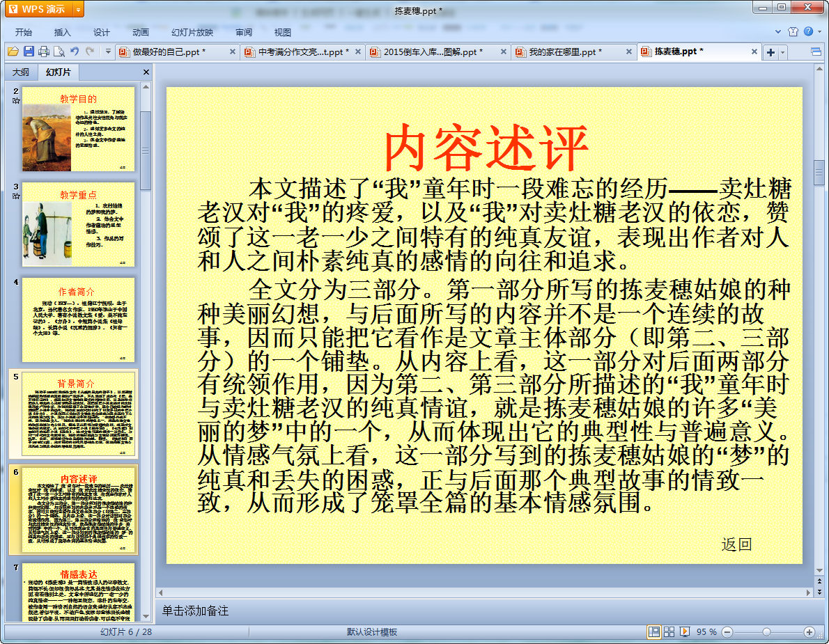Click the animation star icon on slide 3
The width and height of the screenshot is (829, 644).
click(x=16, y=196)
